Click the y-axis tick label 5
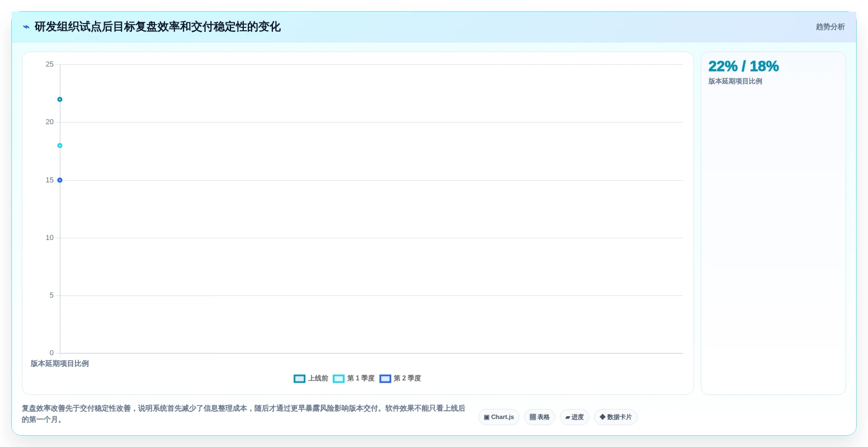The image size is (868, 447). (x=51, y=295)
